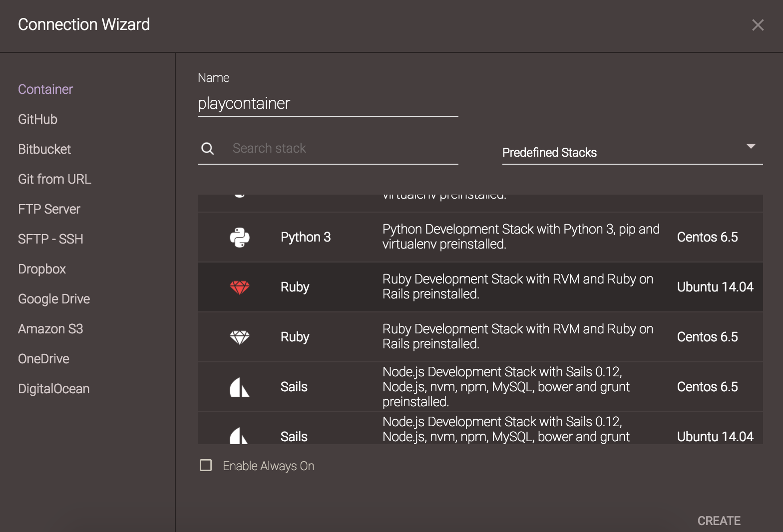Click the CREATE button
Image resolution: width=783 pixels, height=532 pixels.
click(719, 521)
